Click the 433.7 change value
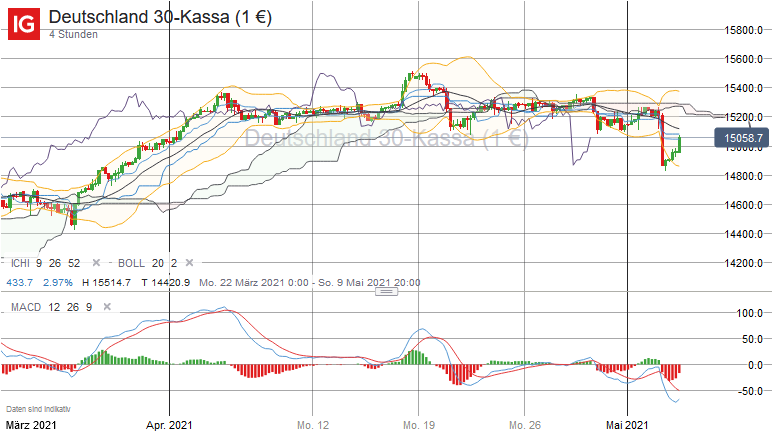The width and height of the screenshot is (772, 434). [19, 283]
